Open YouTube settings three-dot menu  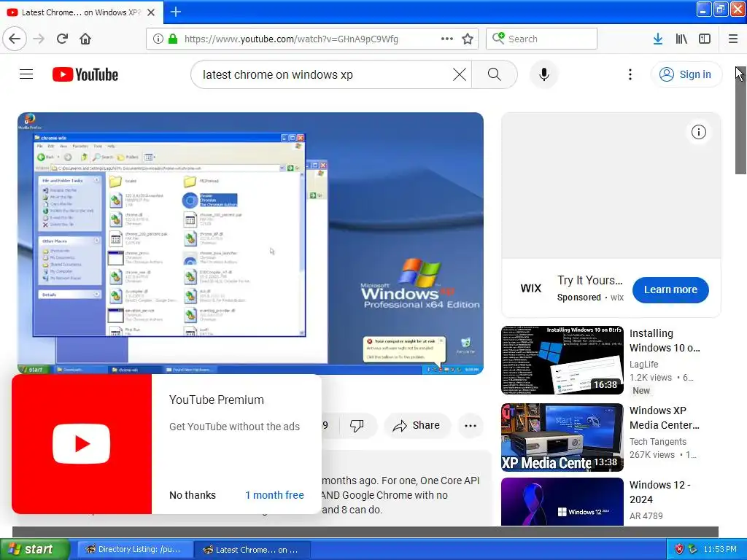point(630,74)
